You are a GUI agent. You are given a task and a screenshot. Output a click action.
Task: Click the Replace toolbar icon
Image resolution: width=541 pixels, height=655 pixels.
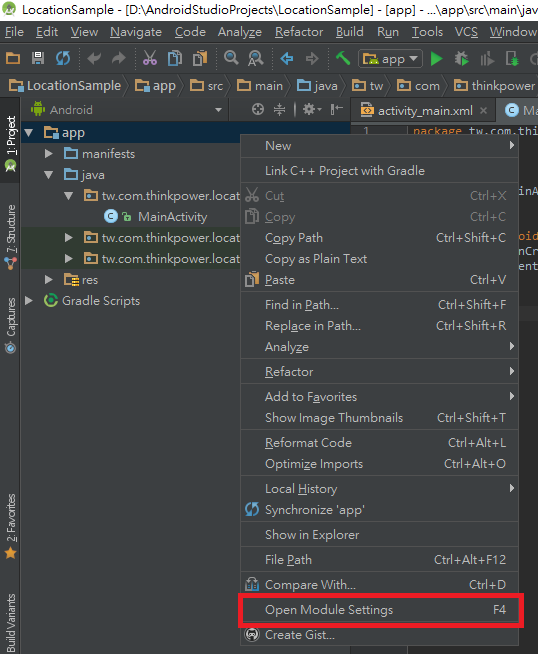(256, 58)
